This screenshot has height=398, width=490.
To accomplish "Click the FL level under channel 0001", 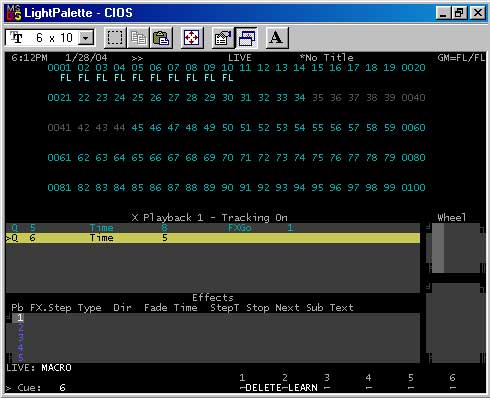I will click(65, 78).
